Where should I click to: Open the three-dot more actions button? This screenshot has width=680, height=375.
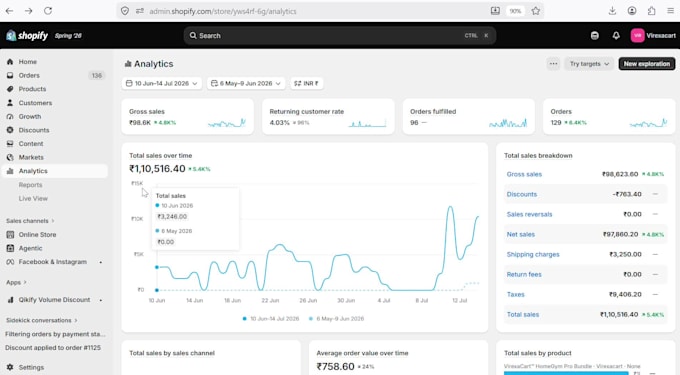[x=553, y=64]
